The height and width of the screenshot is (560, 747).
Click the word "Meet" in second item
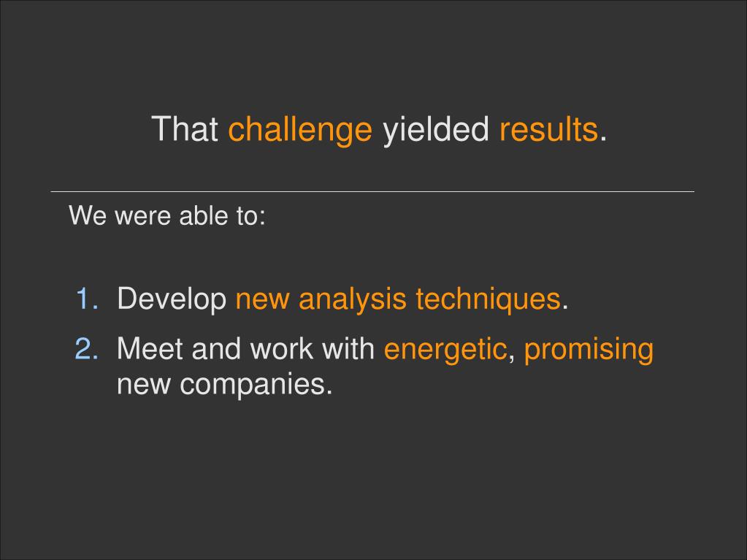point(150,348)
